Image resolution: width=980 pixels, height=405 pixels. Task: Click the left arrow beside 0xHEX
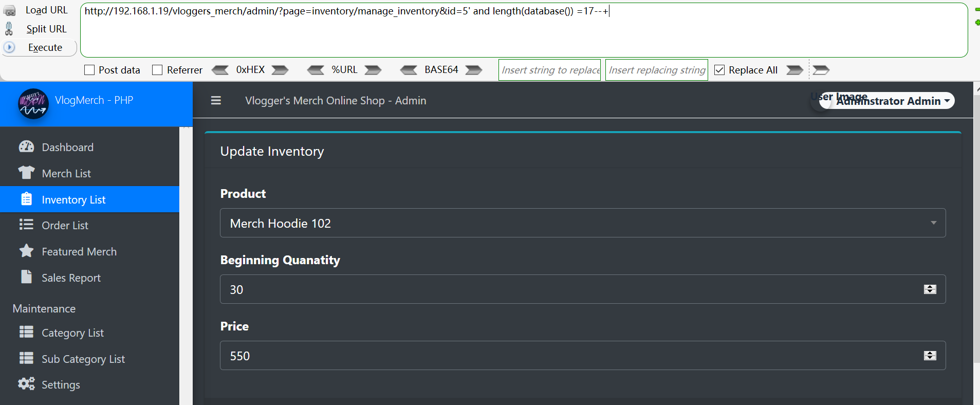pyautogui.click(x=220, y=70)
